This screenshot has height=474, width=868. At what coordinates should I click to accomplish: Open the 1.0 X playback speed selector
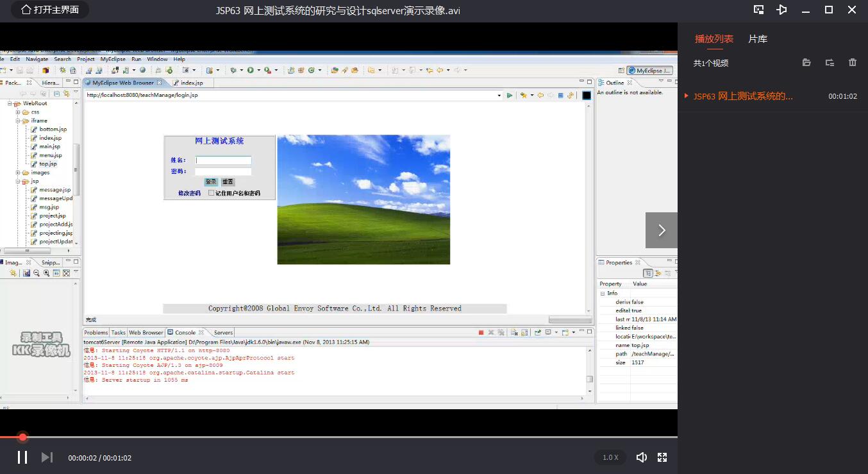coord(610,457)
